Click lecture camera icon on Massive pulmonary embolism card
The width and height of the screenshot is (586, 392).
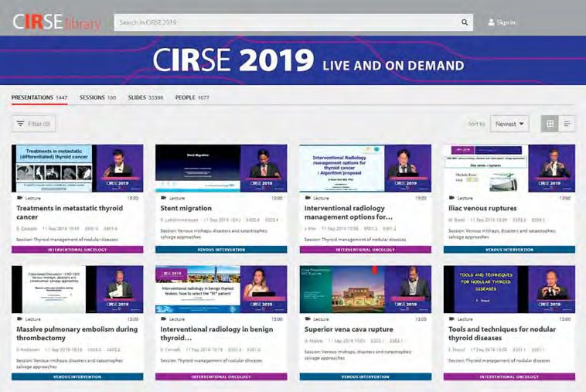(19, 319)
